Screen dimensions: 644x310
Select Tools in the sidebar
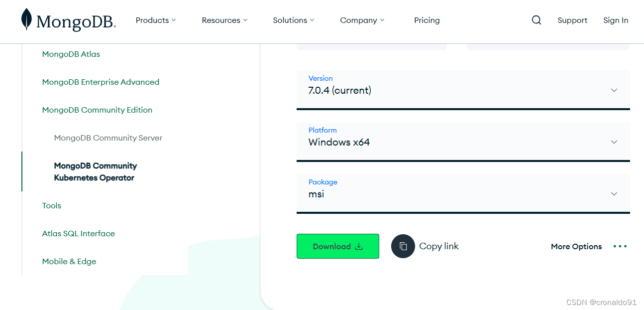(x=52, y=205)
